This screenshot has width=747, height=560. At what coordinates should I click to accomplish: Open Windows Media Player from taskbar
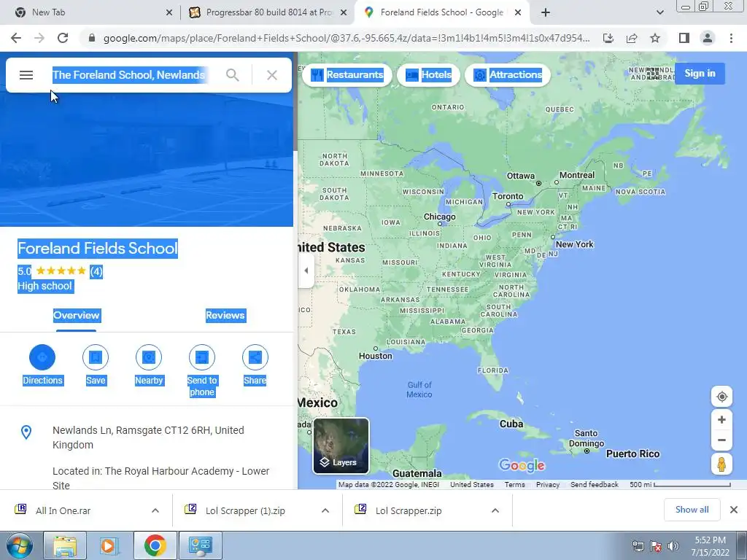pos(108,545)
